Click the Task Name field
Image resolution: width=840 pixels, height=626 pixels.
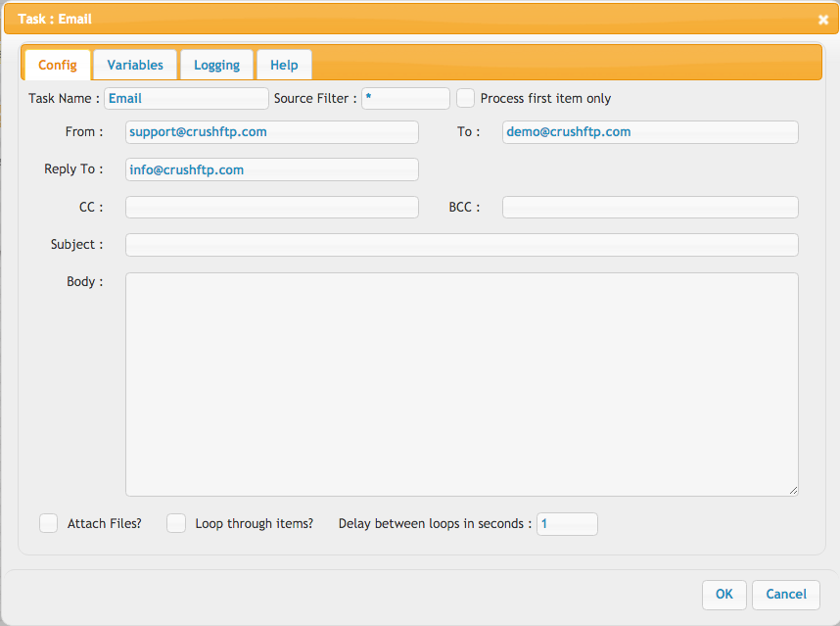pyautogui.click(x=186, y=99)
